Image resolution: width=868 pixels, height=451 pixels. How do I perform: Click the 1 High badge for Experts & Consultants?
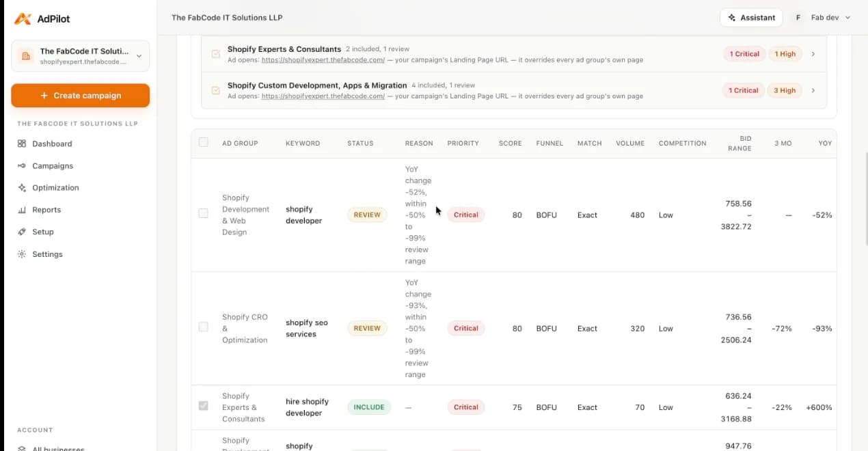pos(785,54)
